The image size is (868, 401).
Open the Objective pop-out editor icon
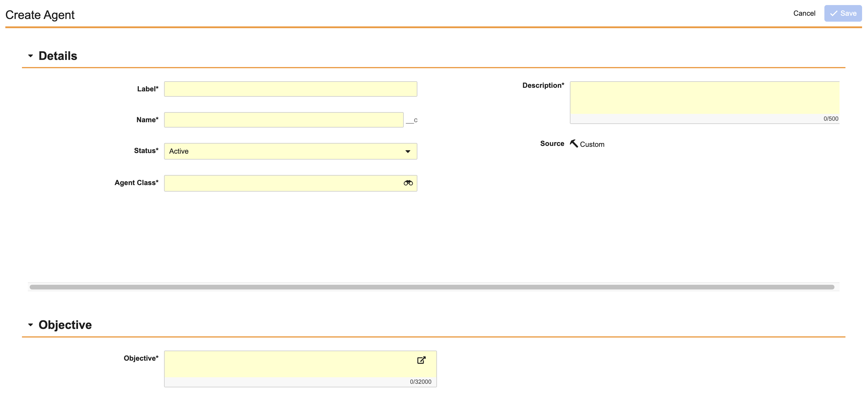pos(421,360)
